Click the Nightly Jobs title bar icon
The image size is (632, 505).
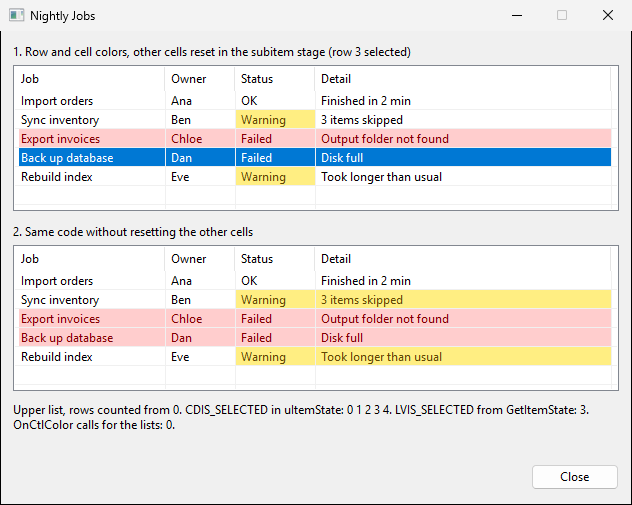17,16
